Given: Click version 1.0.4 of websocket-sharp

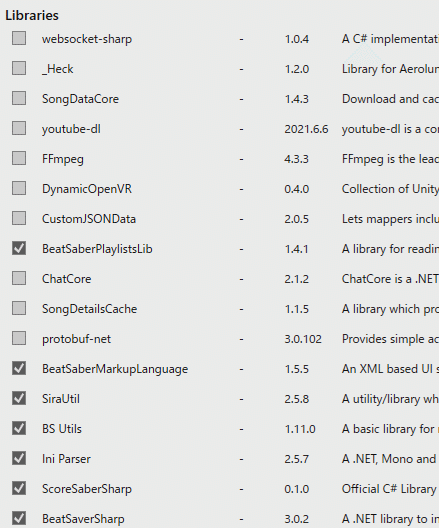Looking at the screenshot, I should [x=297, y=39].
